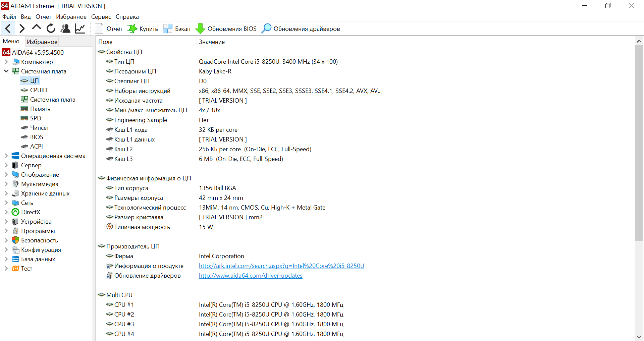Open the Файл menu

(9, 17)
